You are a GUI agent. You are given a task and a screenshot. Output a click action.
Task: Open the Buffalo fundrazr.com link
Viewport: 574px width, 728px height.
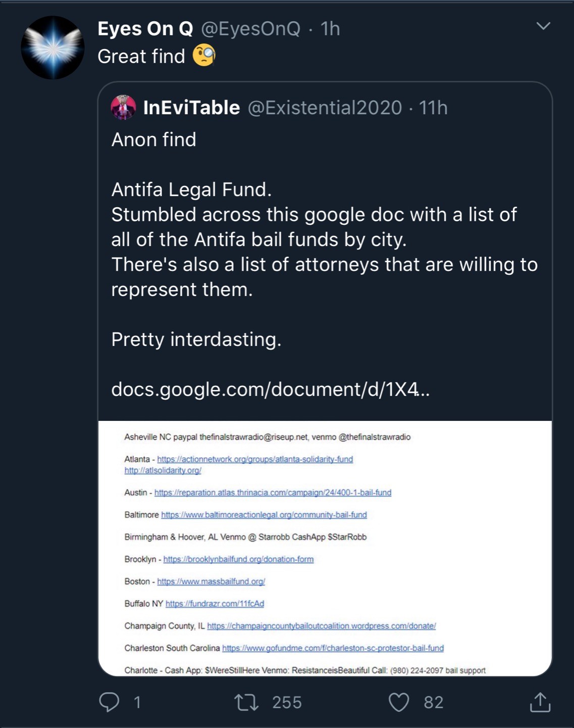(x=215, y=604)
